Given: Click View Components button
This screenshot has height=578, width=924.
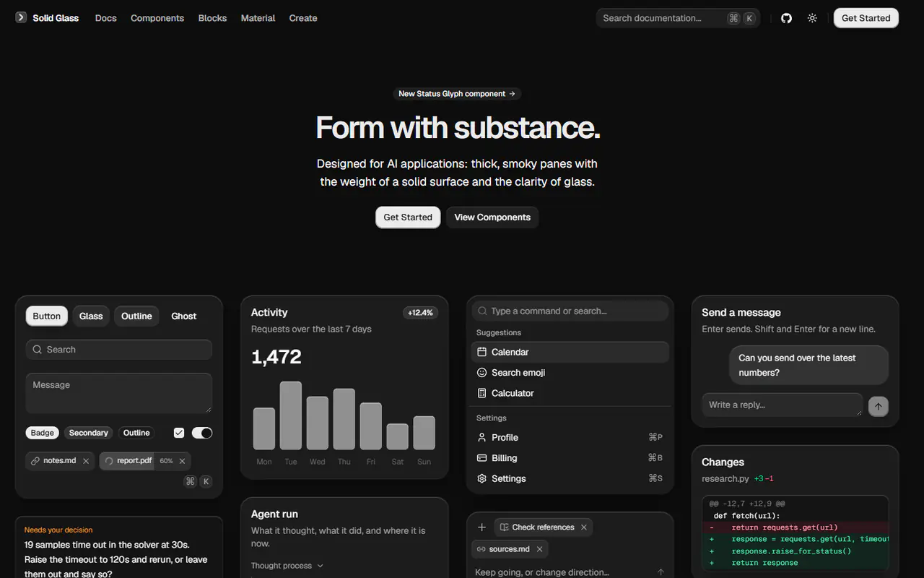Looking at the screenshot, I should pyautogui.click(x=492, y=217).
